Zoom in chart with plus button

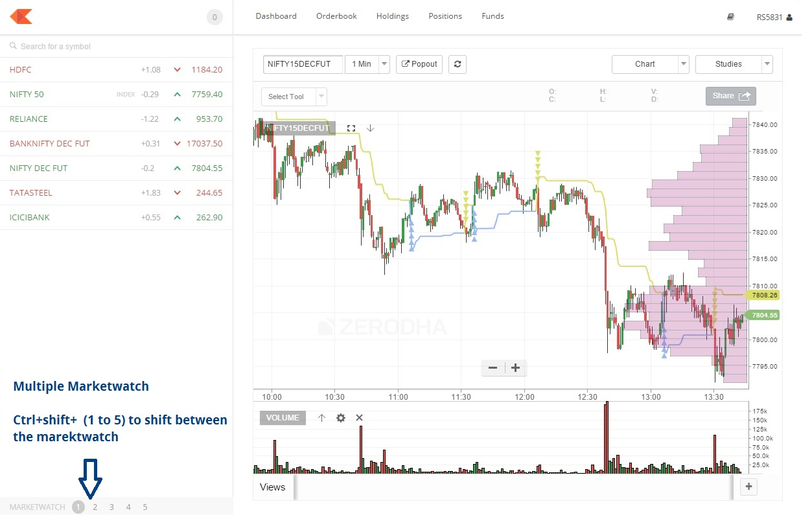coord(516,368)
